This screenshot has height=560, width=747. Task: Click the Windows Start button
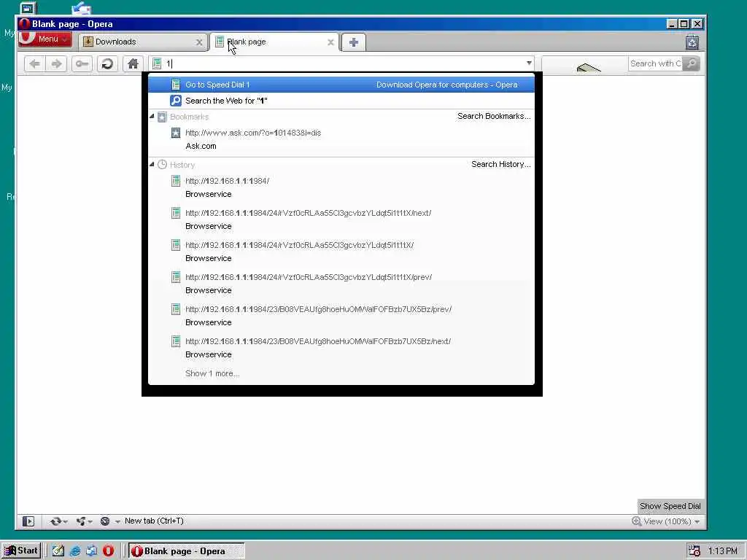click(x=21, y=551)
